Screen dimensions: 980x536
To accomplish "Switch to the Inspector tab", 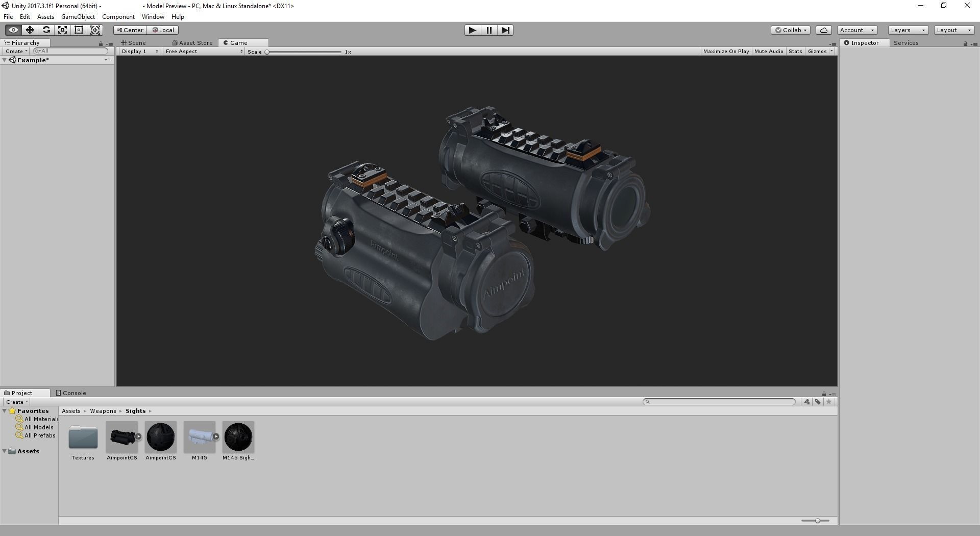I will tap(865, 43).
